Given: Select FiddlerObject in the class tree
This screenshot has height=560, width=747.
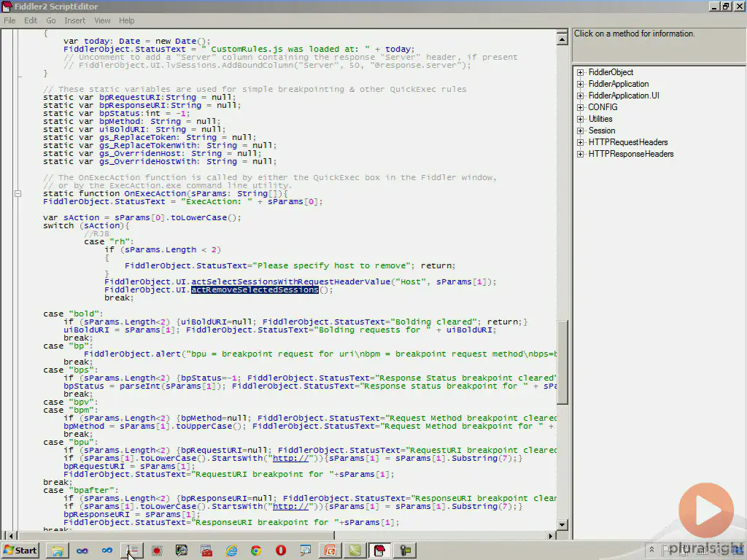Looking at the screenshot, I should [x=611, y=72].
